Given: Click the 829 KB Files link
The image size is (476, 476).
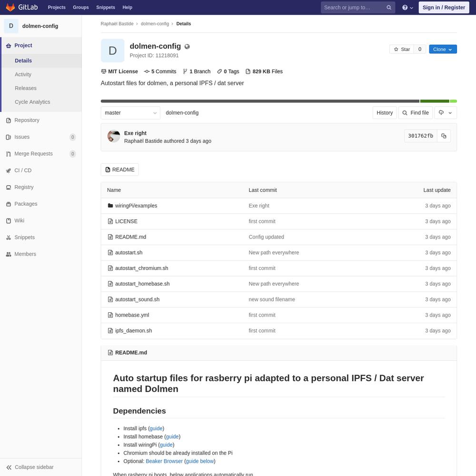Looking at the screenshot, I should [264, 72].
